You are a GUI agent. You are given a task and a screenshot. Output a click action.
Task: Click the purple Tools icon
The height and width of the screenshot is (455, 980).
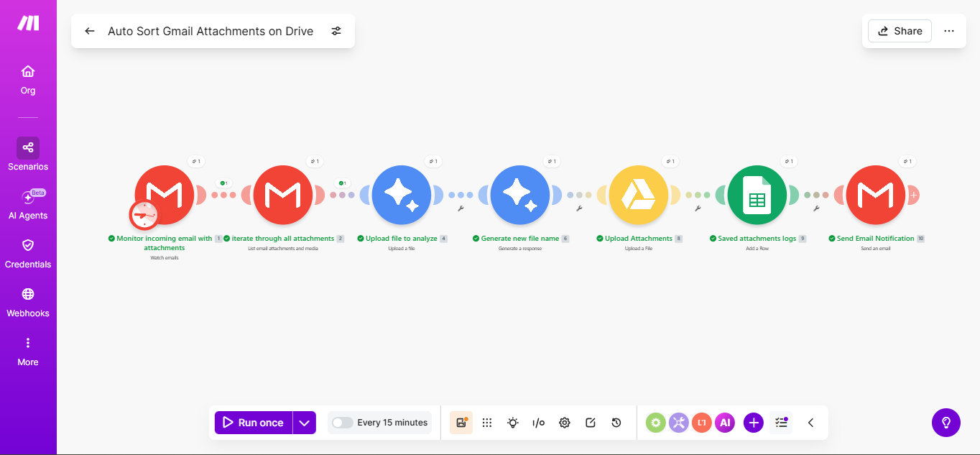click(679, 423)
